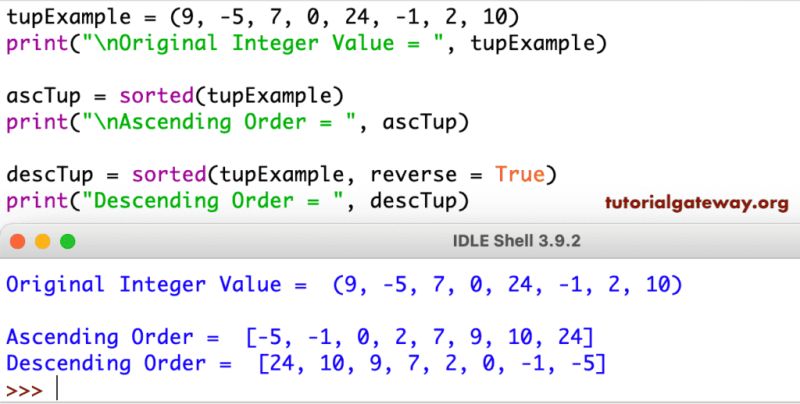
Task: Click the yellow minimize button of IDLE Shell
Action: click(42, 241)
